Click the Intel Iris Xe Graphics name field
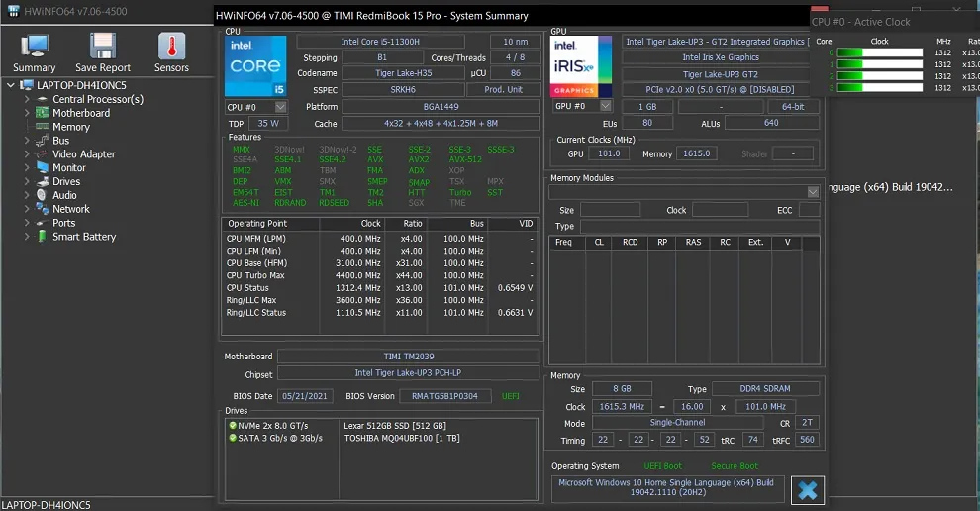Image resolution: width=980 pixels, height=511 pixels. click(720, 57)
